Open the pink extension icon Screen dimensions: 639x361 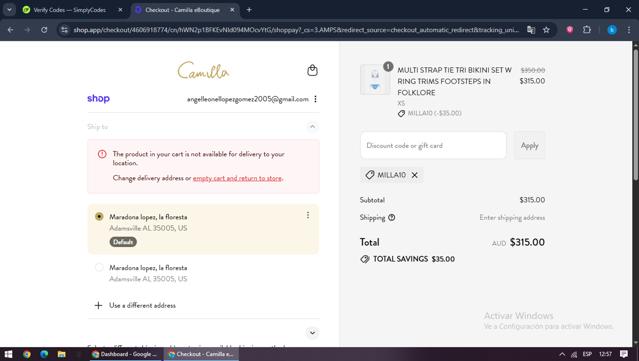point(570,30)
